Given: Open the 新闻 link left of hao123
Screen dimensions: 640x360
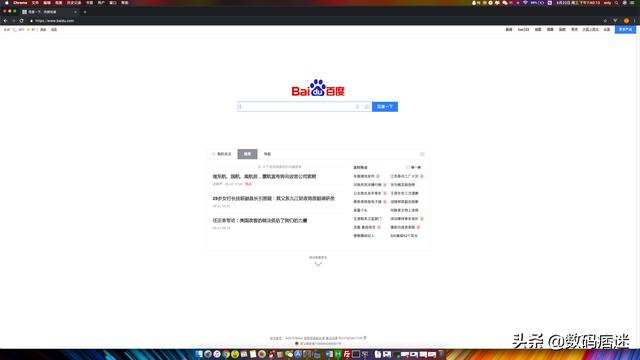Looking at the screenshot, I should (x=509, y=30).
